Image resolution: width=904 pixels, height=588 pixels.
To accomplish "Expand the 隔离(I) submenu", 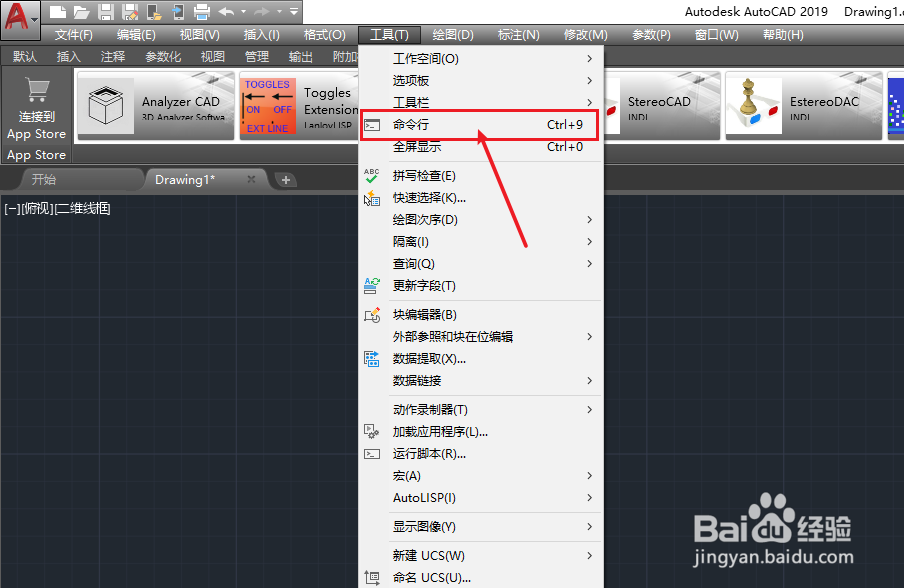I will tap(481, 242).
